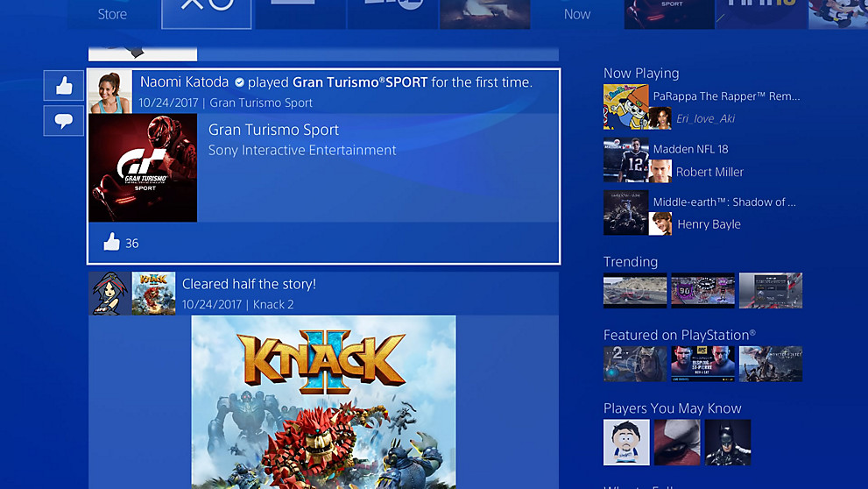Open Featured Monster Hunter thumbnail
Viewport: 868px width, 489px height.
point(771,364)
